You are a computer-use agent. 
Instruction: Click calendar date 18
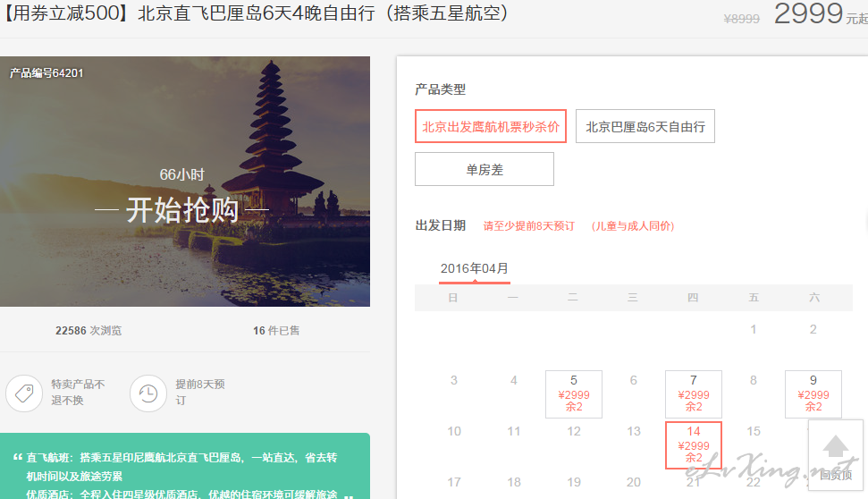point(514,482)
